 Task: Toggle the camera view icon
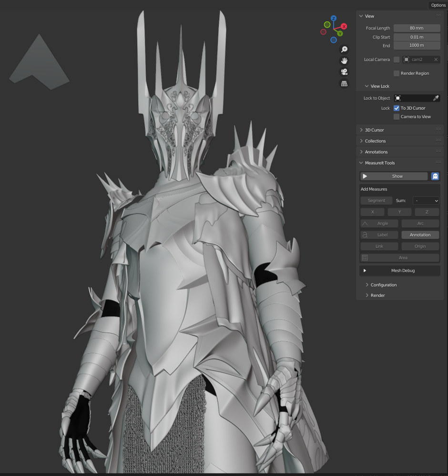(x=344, y=72)
